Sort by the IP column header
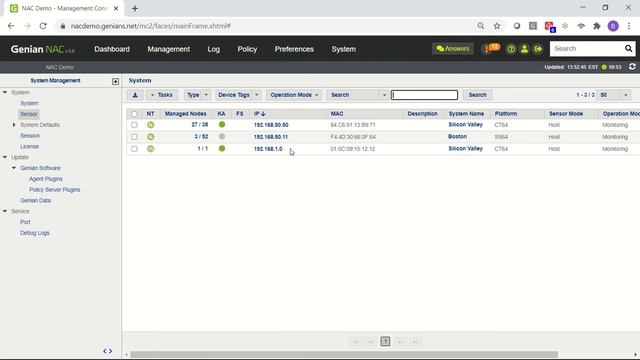 point(260,114)
